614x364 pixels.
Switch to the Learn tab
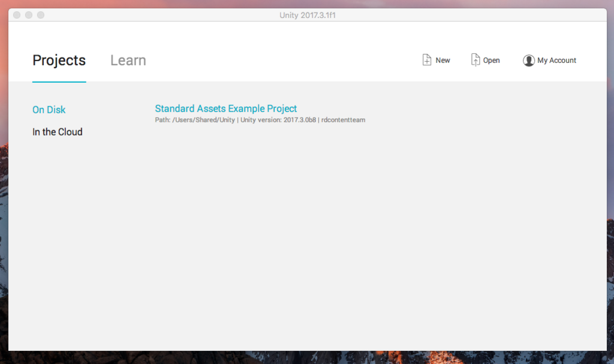[128, 61]
